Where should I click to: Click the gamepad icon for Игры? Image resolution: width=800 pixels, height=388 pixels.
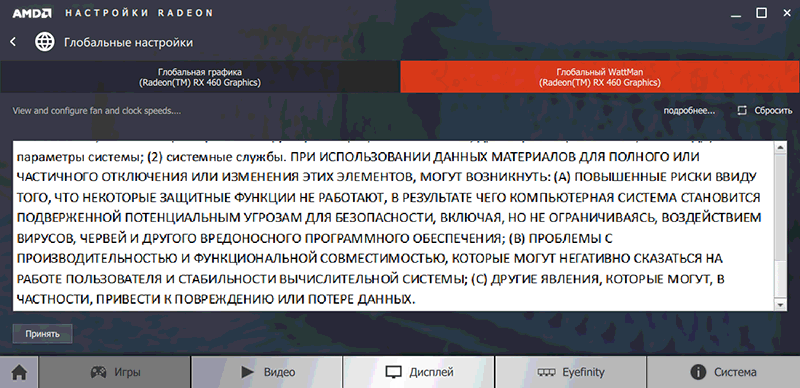coord(98,372)
